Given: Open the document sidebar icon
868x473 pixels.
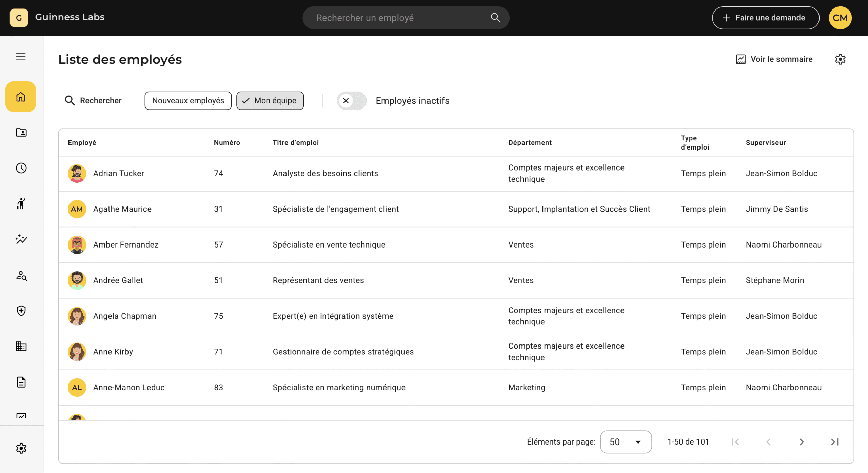Looking at the screenshot, I should pos(21,382).
